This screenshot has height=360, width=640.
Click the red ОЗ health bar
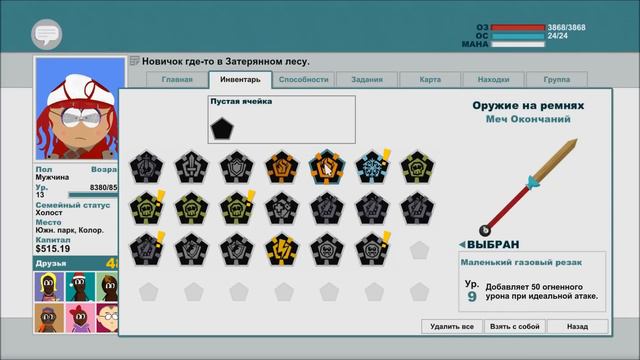click(518, 28)
